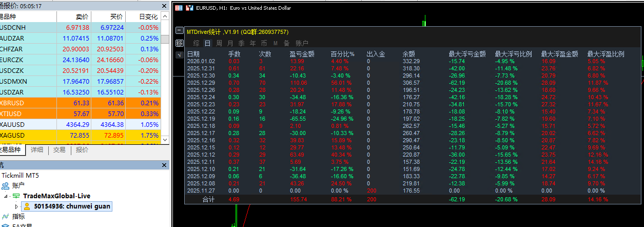This screenshot has height=227, width=644.
Task: Select the USDZAR symbol row
Action: click(80, 92)
